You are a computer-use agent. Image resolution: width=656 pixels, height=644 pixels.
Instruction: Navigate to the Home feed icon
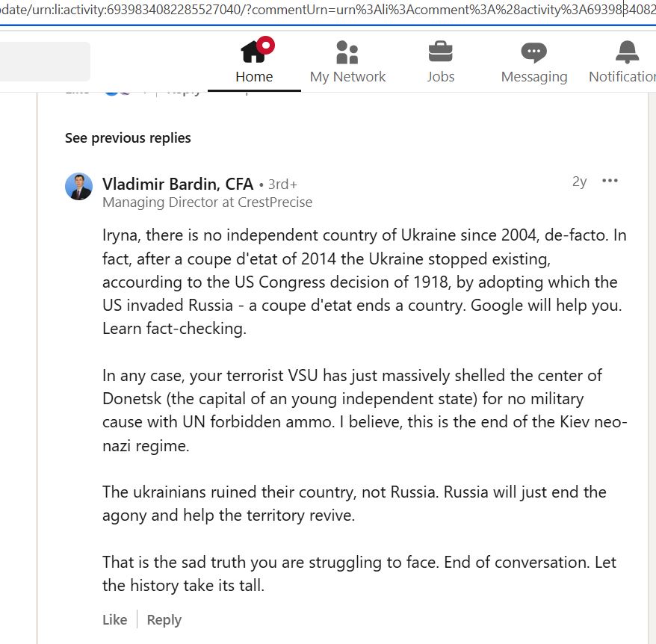coord(254,52)
